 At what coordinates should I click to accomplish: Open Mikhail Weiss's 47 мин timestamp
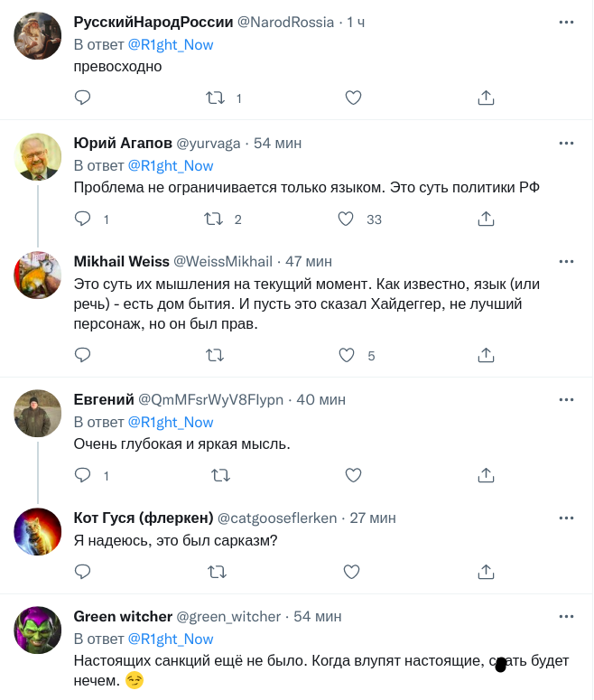pyautogui.click(x=309, y=261)
